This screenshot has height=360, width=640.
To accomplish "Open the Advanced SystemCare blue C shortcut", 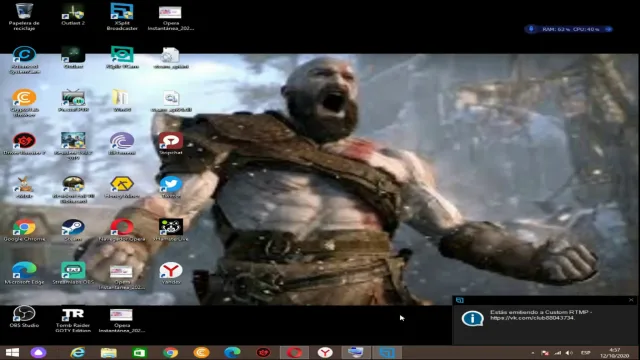I will tap(24, 60).
